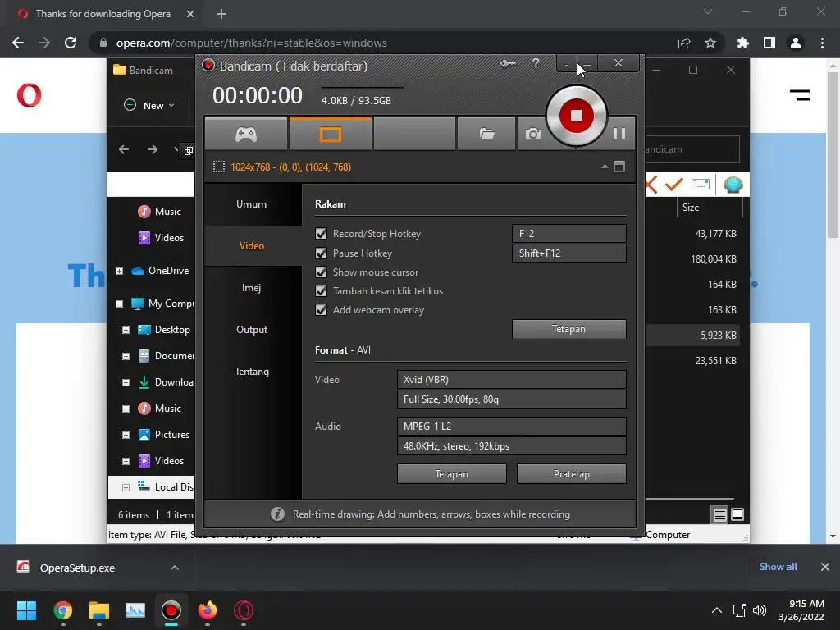The width and height of the screenshot is (840, 630).
Task: Switch Explorer to details view icon
Action: [x=720, y=515]
